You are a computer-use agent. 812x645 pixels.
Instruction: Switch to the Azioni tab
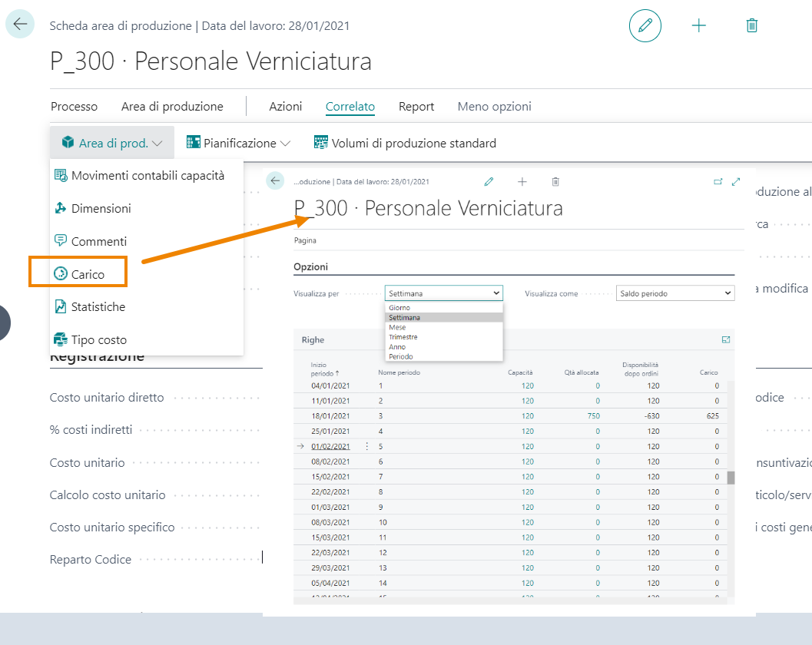coord(285,107)
